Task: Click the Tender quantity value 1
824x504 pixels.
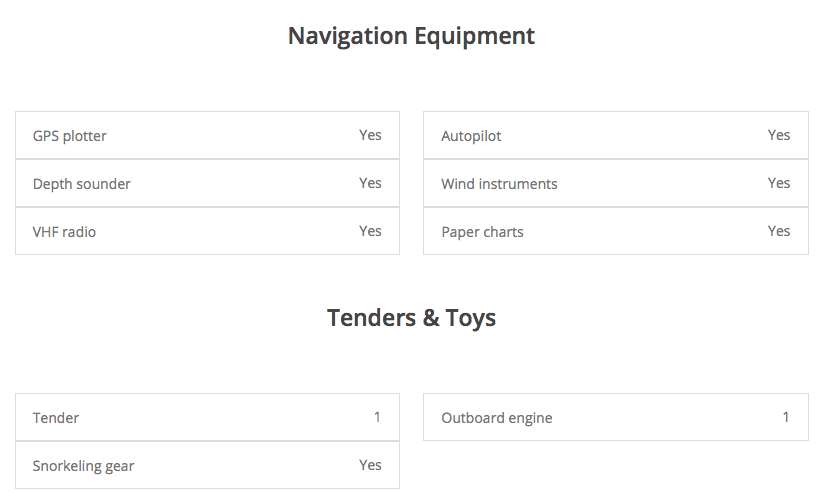Action: (x=377, y=417)
